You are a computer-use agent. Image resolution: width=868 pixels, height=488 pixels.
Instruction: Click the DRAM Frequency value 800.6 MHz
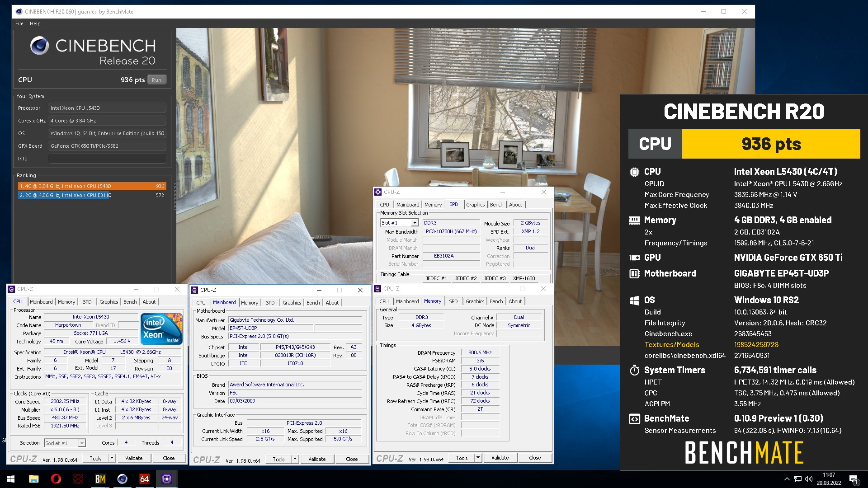480,352
